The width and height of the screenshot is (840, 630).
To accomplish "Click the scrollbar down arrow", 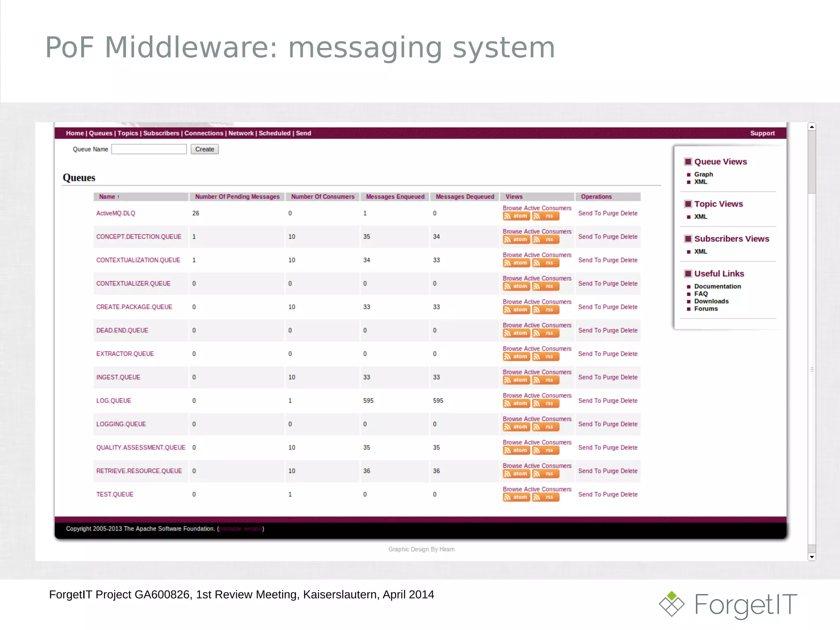I will [x=812, y=557].
